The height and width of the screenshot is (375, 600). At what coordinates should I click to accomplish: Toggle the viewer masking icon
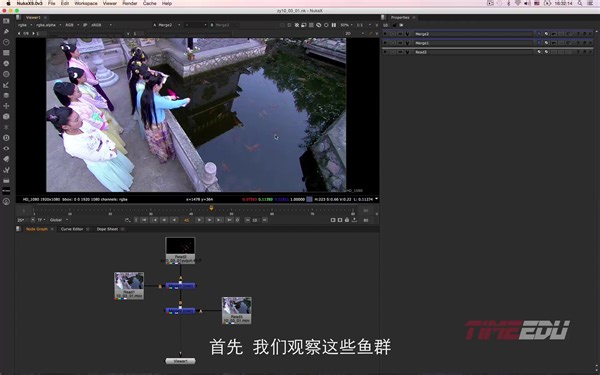283,25
